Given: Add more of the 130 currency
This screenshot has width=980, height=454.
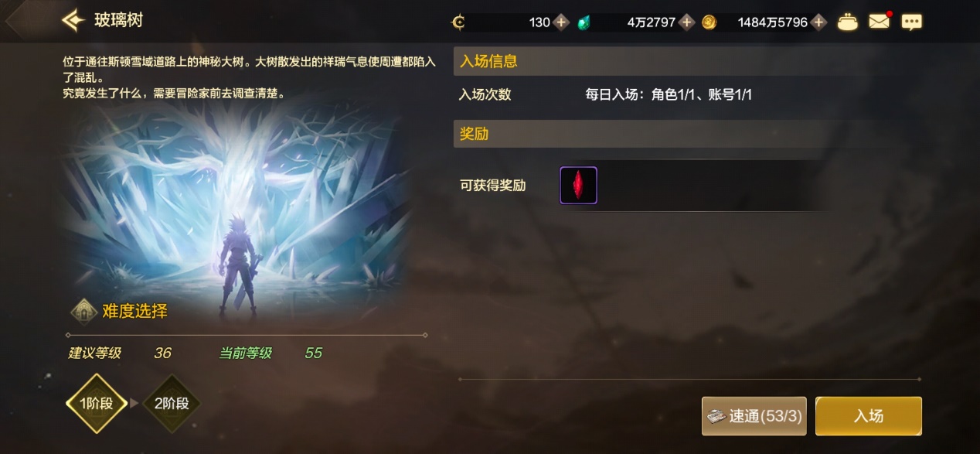Looking at the screenshot, I should tap(562, 22).
